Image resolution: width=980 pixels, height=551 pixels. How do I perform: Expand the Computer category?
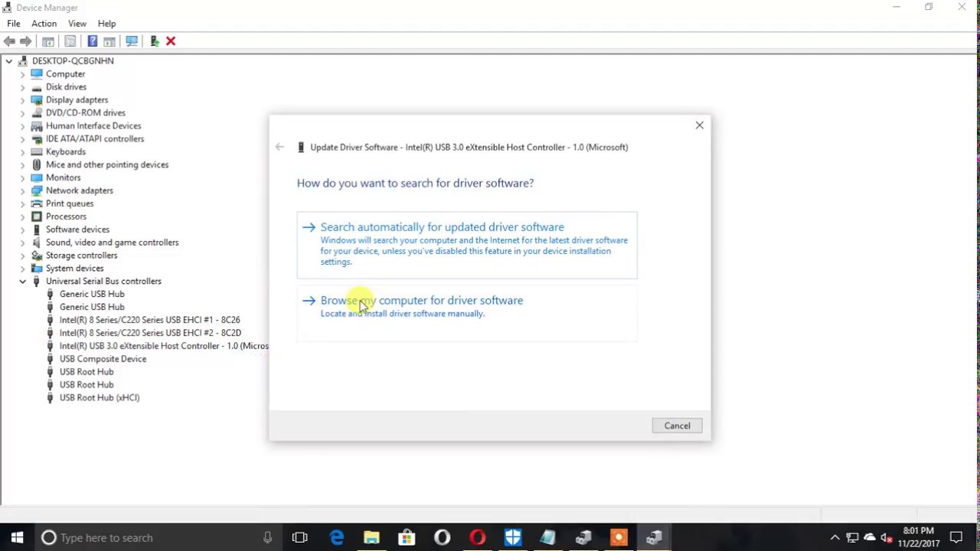tap(22, 74)
